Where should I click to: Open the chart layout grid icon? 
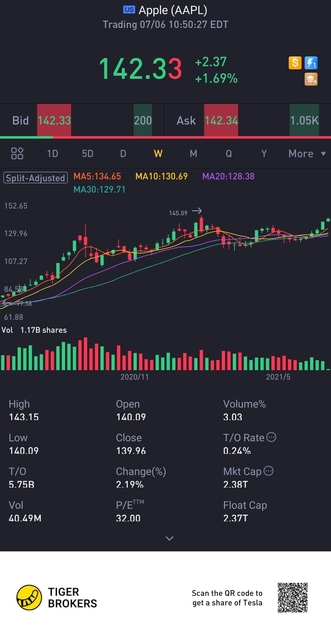pyautogui.click(x=17, y=153)
